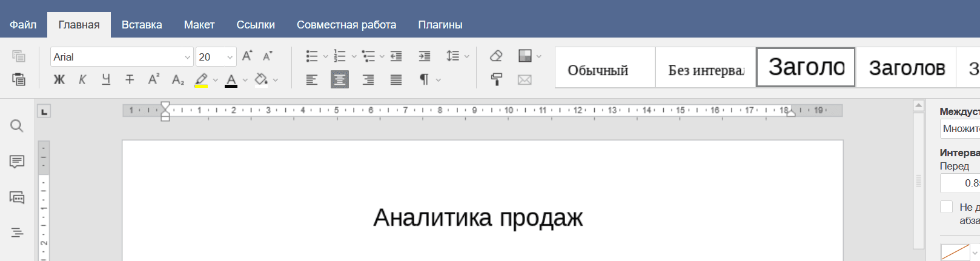Align text left
Viewport: 980px width, 261px height.
(312, 79)
